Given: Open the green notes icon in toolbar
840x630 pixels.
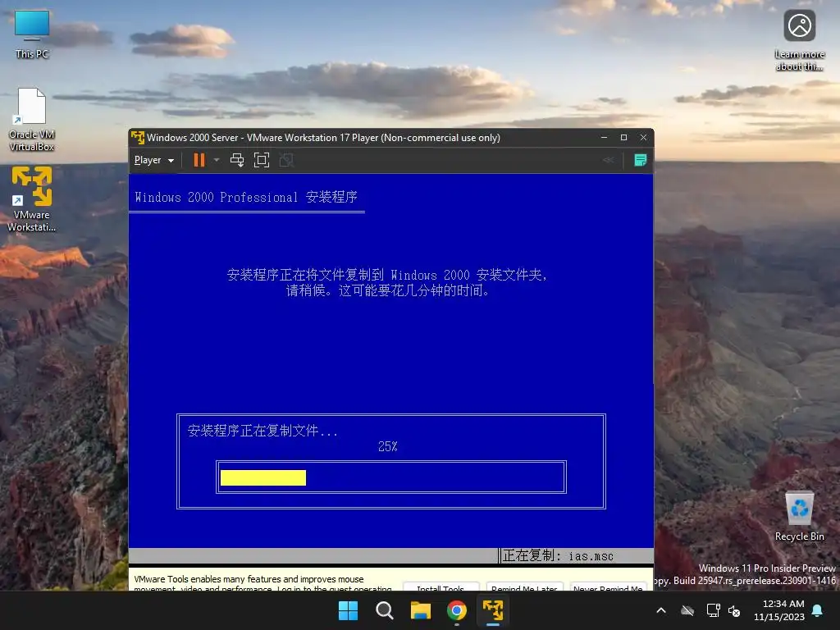Looking at the screenshot, I should click(640, 160).
